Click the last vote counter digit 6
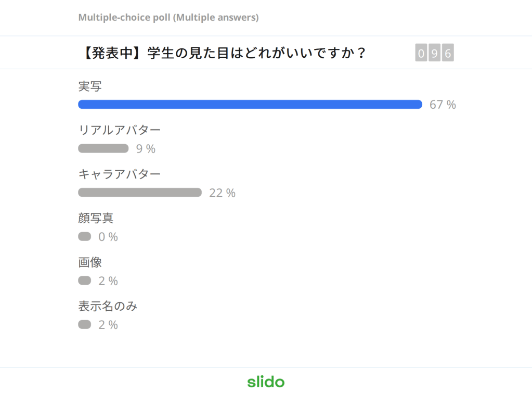Screen dimensions: 532x394 pos(448,53)
